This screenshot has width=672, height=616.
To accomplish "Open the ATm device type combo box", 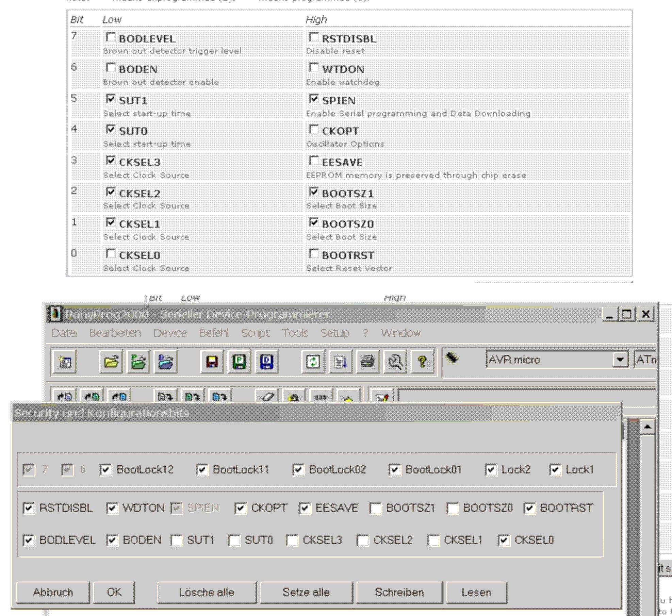I will 645,360.
